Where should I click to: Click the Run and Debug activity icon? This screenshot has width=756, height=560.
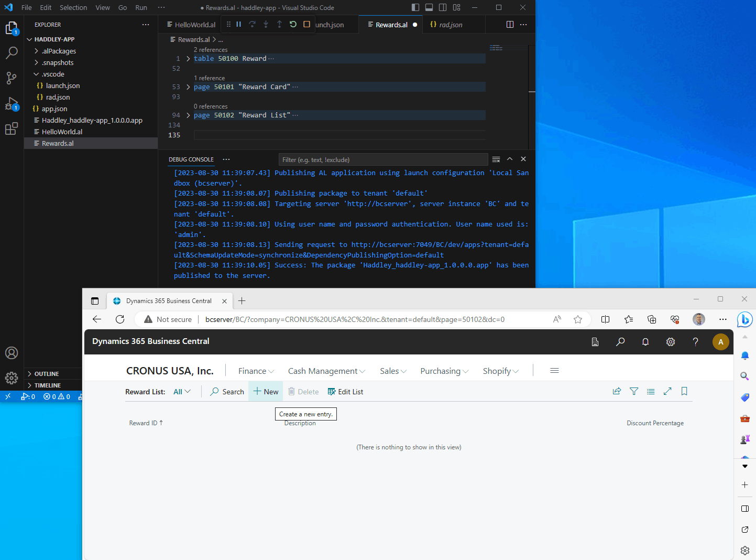coord(12,103)
